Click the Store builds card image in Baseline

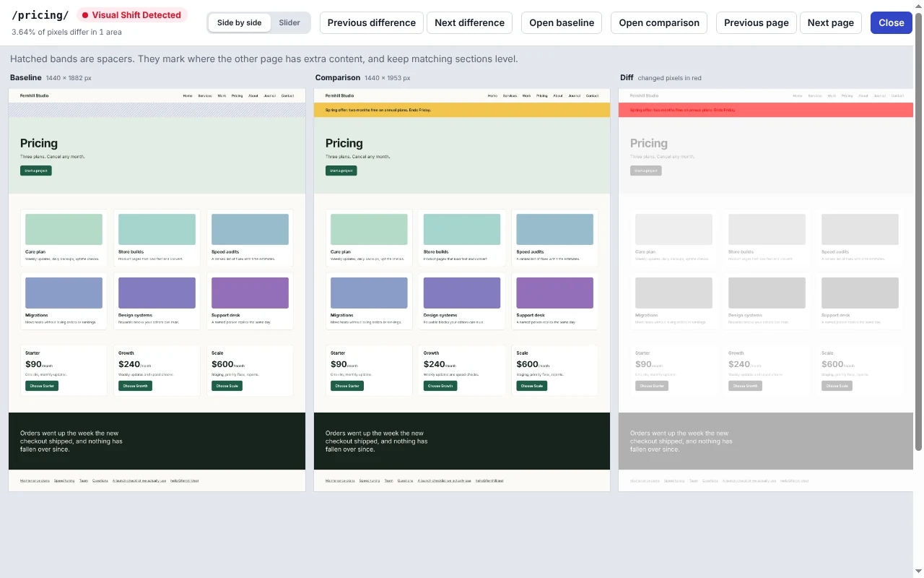pos(157,229)
